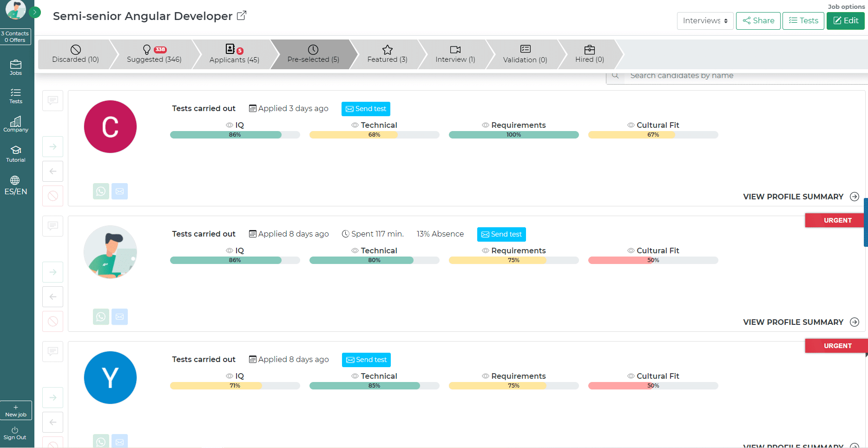
Task: Switch language with ES/EN globe
Action: 16,185
